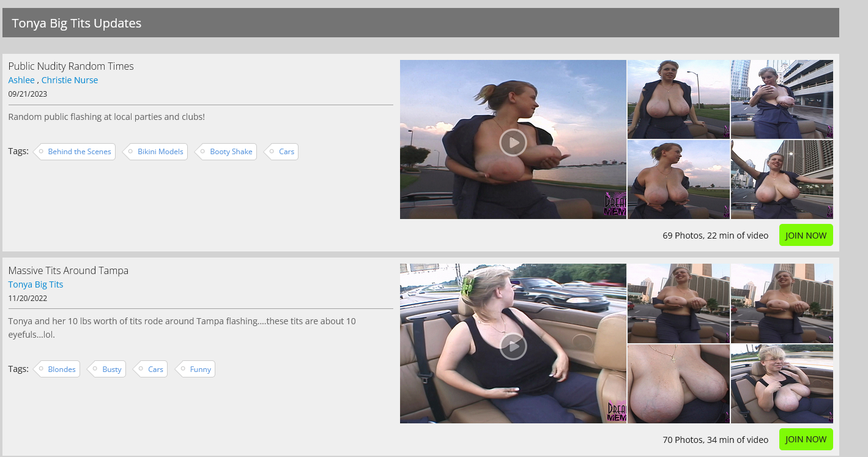Open the Cars tag in the 11/20/2022 update

[155, 370]
